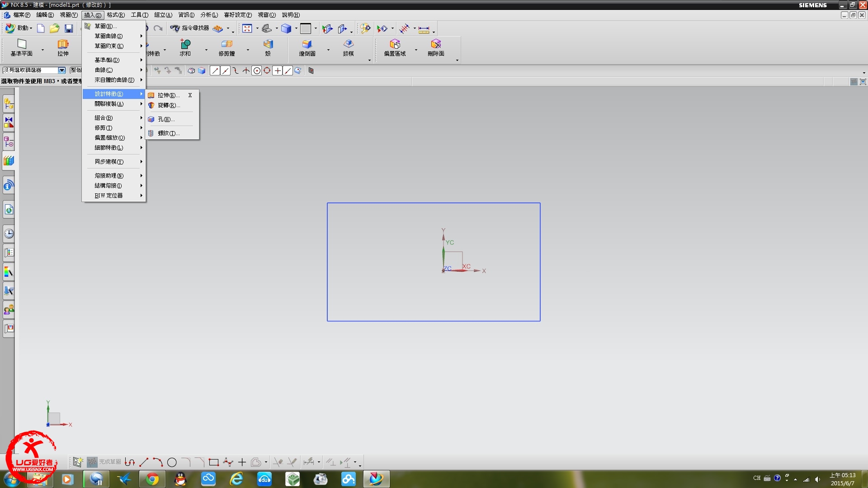Toggle the point on face snap option
This screenshot has width=868, height=488.
tap(298, 70)
